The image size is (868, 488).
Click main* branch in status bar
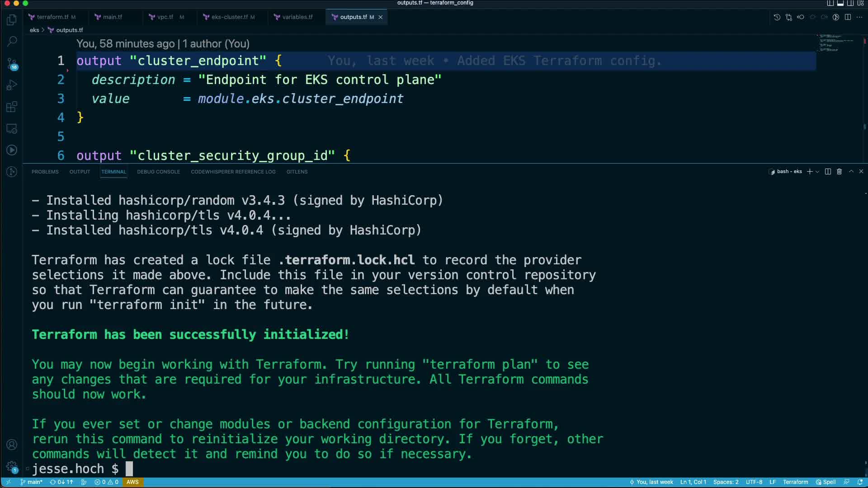coord(32,482)
